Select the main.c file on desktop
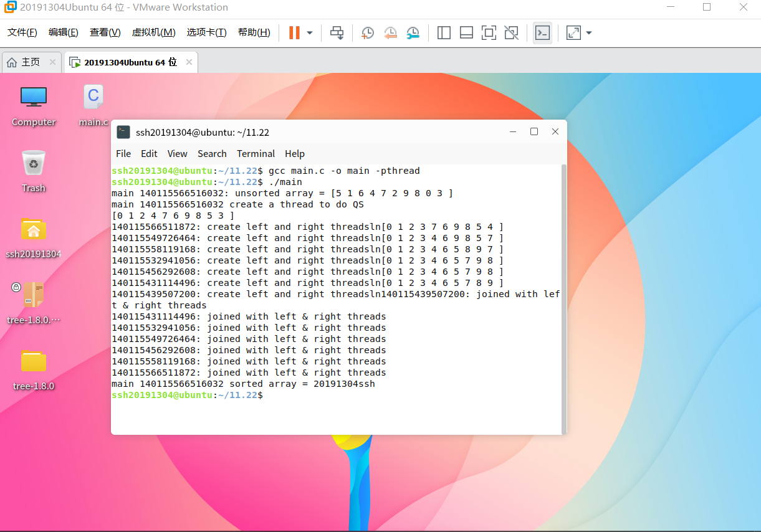761x532 pixels. click(93, 105)
